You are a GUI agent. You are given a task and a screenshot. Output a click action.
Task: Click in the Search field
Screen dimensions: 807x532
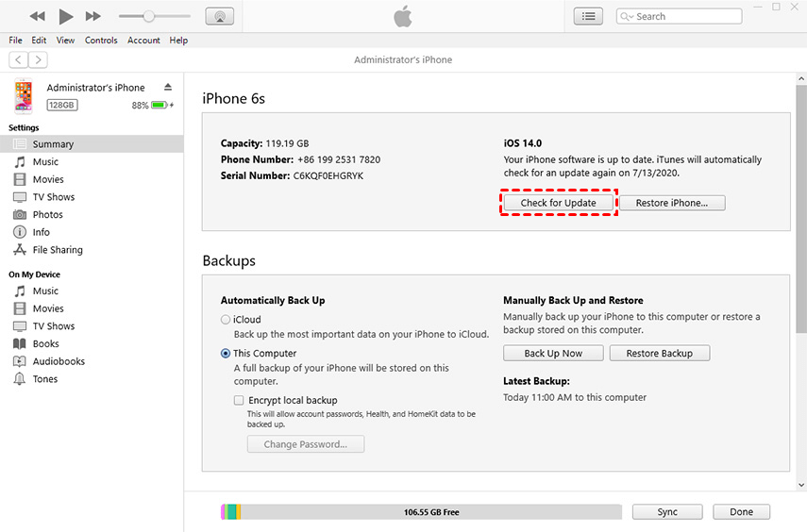pyautogui.click(x=679, y=16)
